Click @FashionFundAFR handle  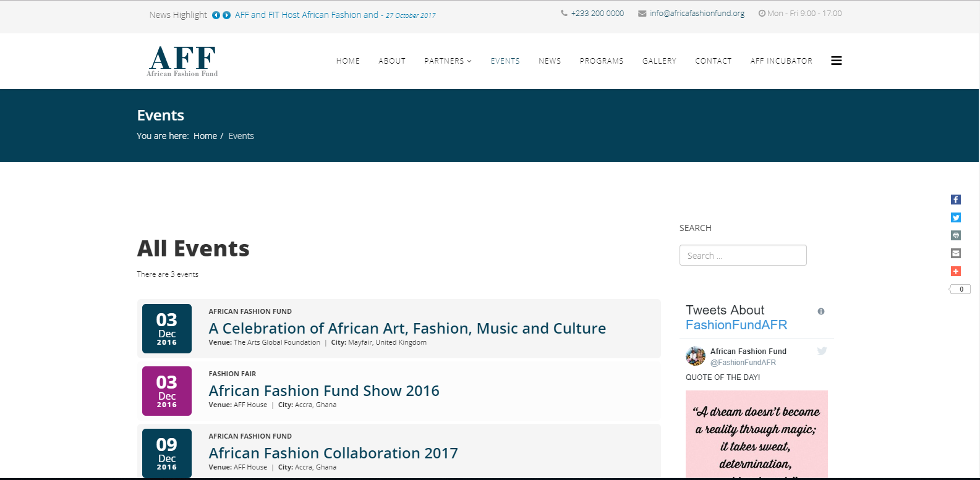pyautogui.click(x=743, y=363)
